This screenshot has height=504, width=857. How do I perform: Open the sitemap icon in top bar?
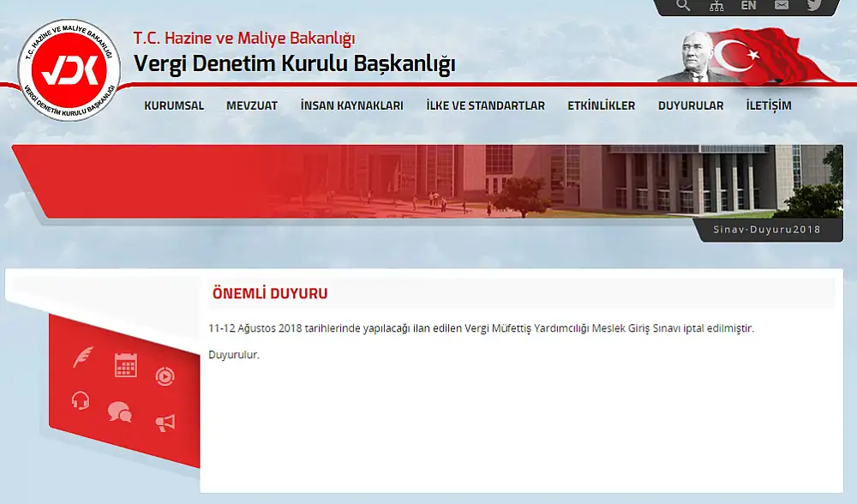coord(716,6)
